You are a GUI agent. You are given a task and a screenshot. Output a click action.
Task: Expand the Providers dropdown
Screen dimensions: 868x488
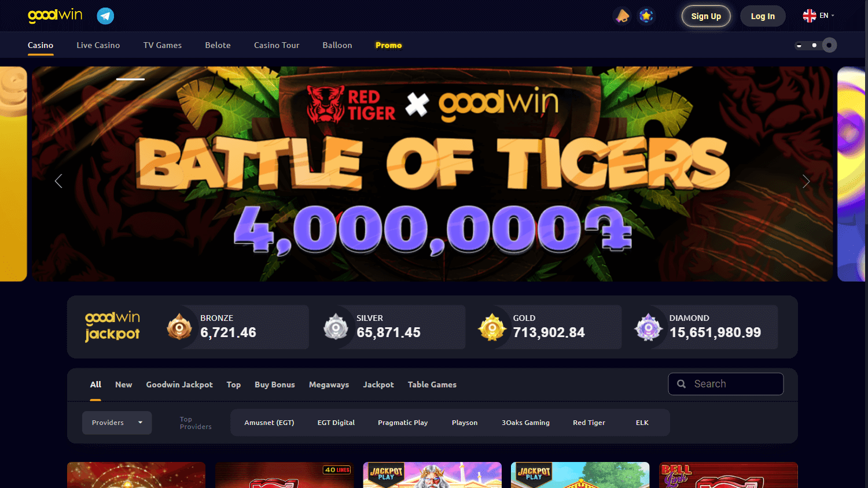(x=117, y=423)
